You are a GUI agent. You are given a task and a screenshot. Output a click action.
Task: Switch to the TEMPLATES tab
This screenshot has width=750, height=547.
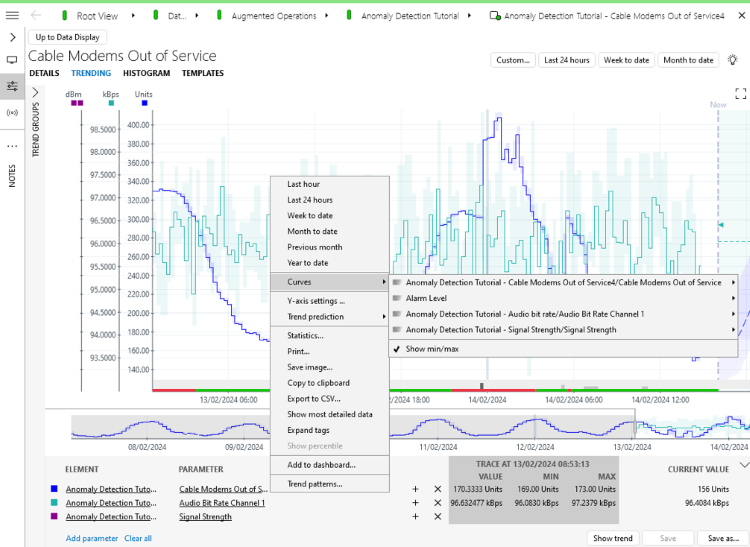pyautogui.click(x=203, y=73)
